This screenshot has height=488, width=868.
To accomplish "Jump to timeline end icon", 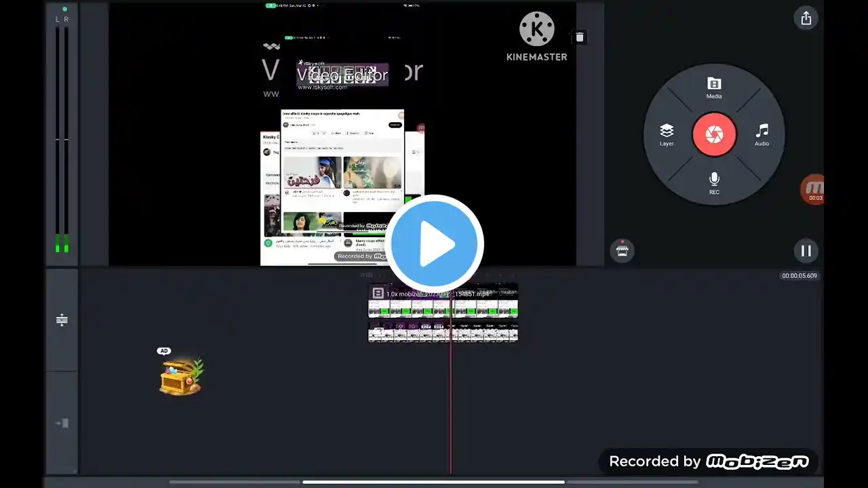I will pos(62,424).
